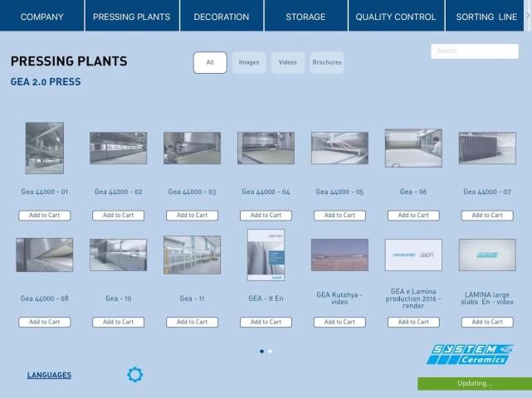Click the Search input field
532x398 pixels.
pyautogui.click(x=475, y=51)
